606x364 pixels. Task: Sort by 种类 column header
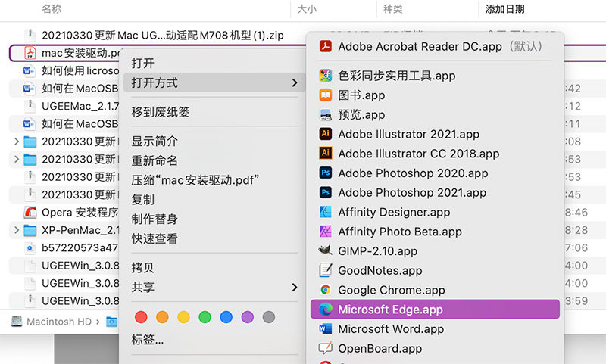[392, 9]
